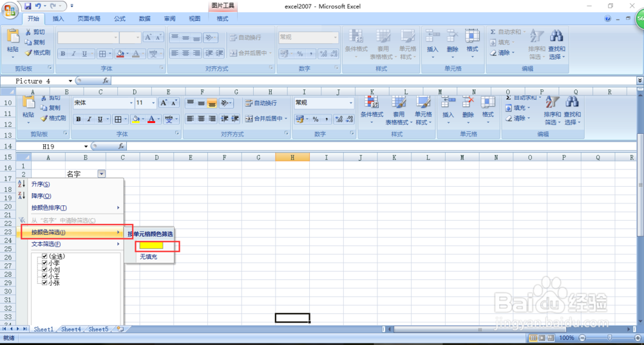Expand Merge & Center 合并后居中 dropdown main ribbon
Image resolution: width=644 pixels, height=345 pixels.
[x=270, y=53]
